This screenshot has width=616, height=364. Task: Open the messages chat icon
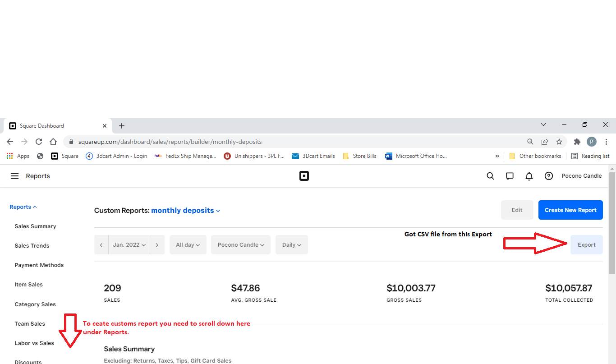coord(510,176)
